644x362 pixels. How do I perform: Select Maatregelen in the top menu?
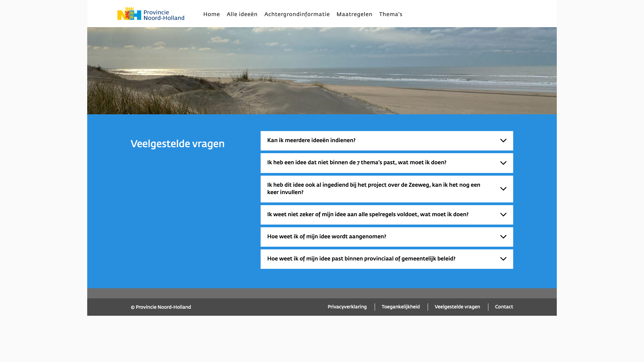pyautogui.click(x=354, y=14)
